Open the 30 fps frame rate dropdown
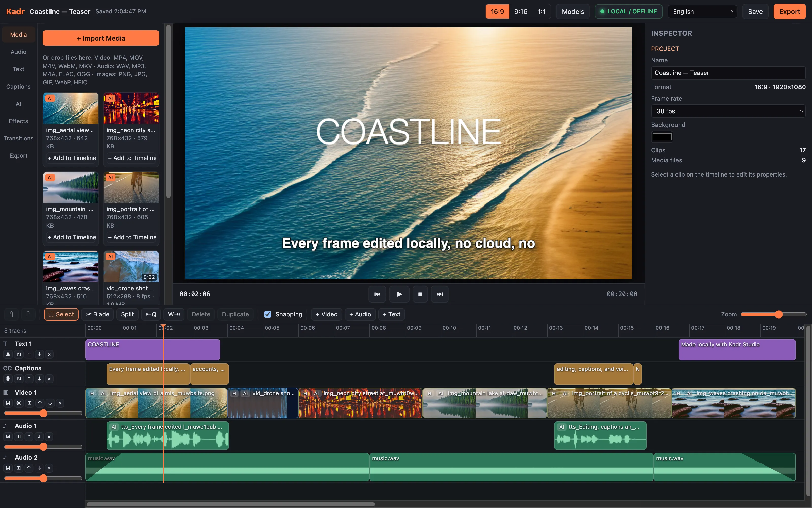 click(728, 111)
